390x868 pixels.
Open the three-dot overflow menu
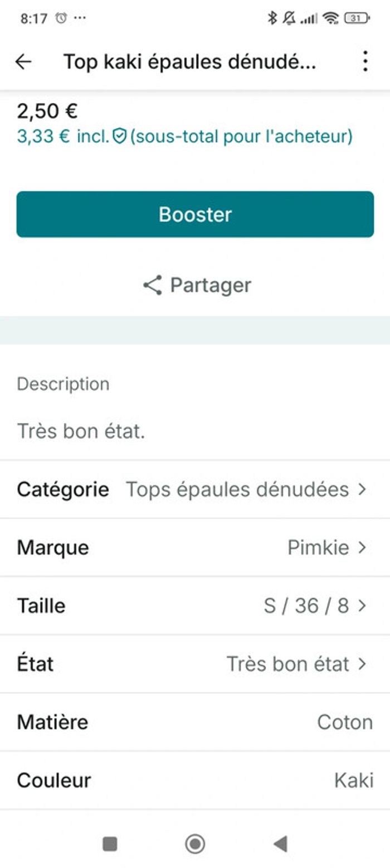pos(365,61)
